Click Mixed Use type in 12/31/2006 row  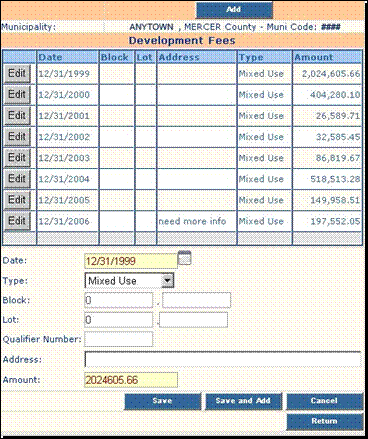pyautogui.click(x=265, y=221)
